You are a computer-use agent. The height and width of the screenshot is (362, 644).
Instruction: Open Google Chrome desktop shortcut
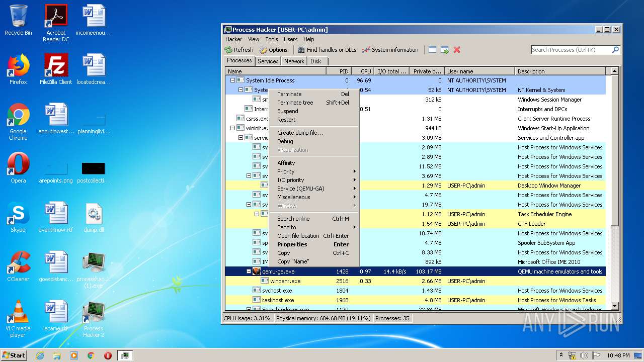point(18,122)
